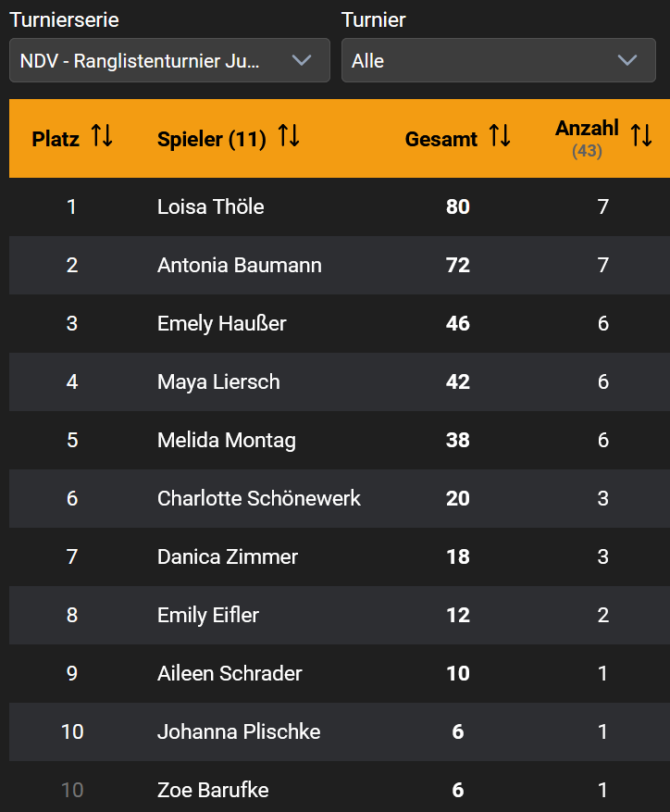
Task: Select player Antonia Baumann
Action: pyautogui.click(x=240, y=265)
